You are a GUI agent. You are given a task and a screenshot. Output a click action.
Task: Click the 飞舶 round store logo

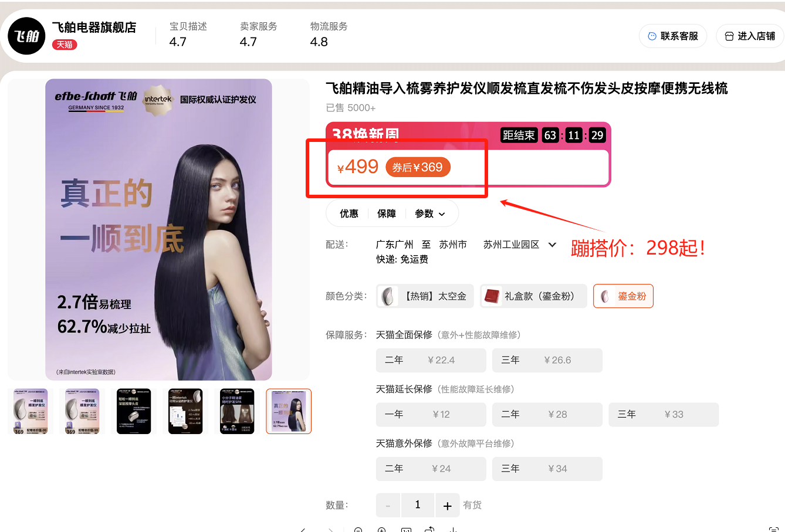tap(26, 36)
